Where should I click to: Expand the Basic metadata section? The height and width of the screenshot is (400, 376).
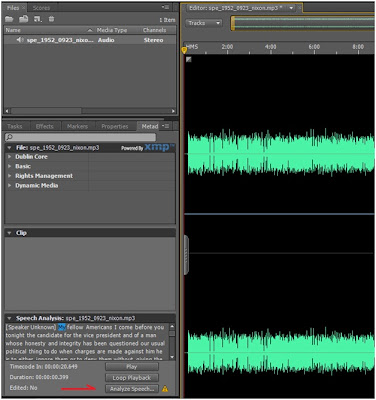coord(10,166)
